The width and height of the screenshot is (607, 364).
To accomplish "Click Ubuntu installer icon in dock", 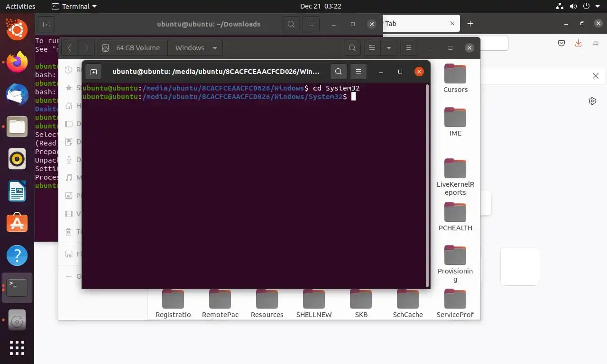I will pos(17,30).
